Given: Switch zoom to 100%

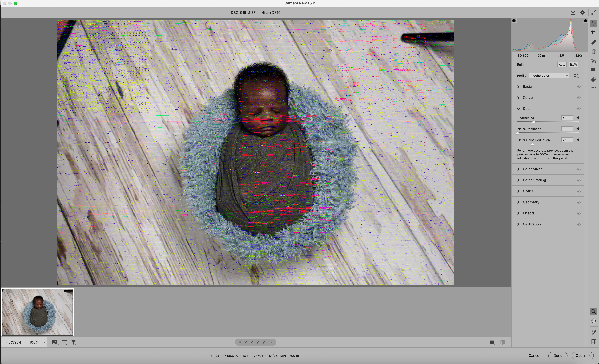Looking at the screenshot, I should 34,342.
